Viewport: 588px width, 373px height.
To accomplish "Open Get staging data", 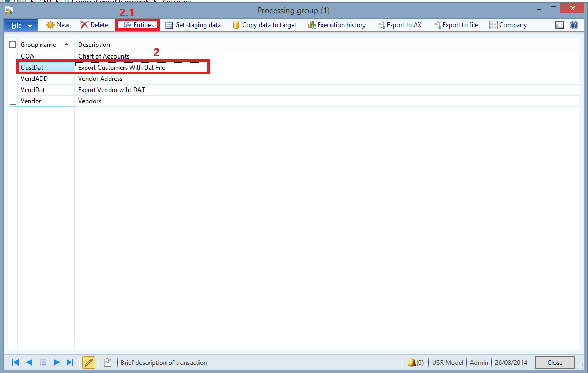I will tap(193, 24).
